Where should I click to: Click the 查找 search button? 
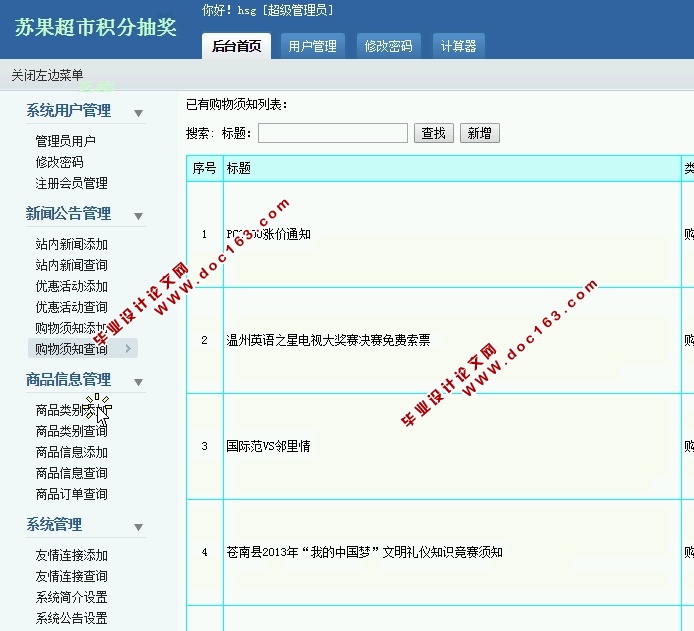pyautogui.click(x=434, y=133)
